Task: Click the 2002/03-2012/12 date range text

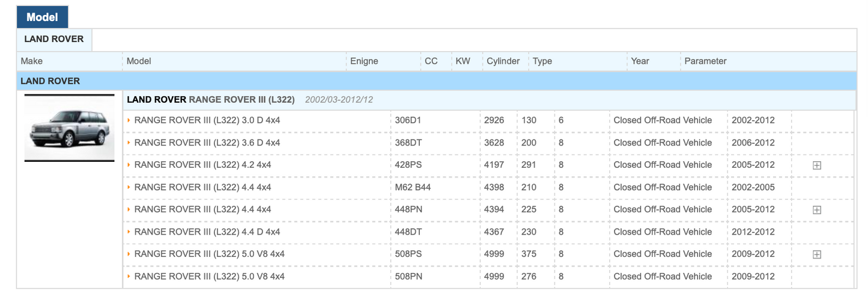Action: [339, 100]
